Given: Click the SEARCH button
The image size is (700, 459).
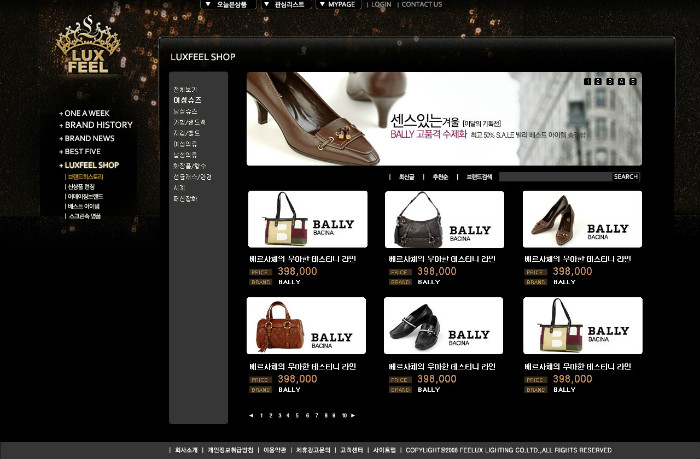Looking at the screenshot, I should click(625, 177).
